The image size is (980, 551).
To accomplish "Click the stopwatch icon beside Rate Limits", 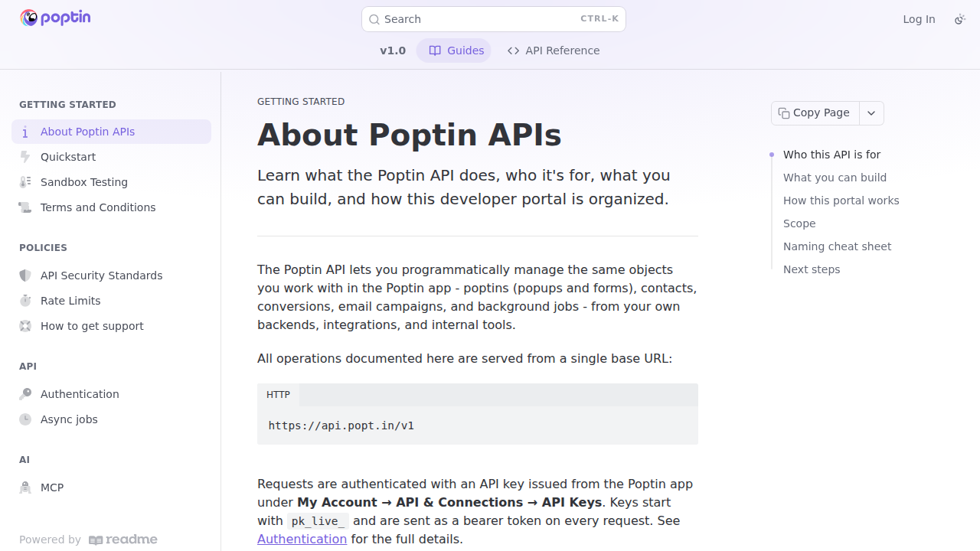I will (x=25, y=301).
